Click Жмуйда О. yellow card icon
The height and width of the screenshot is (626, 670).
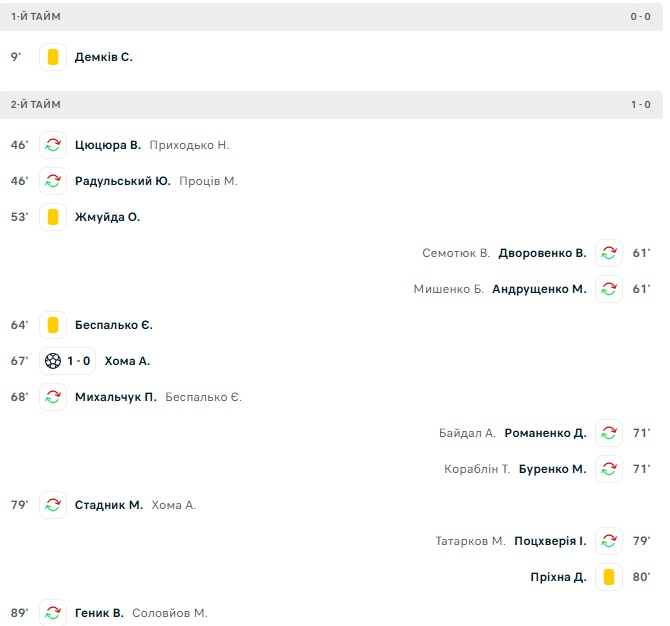point(53,217)
